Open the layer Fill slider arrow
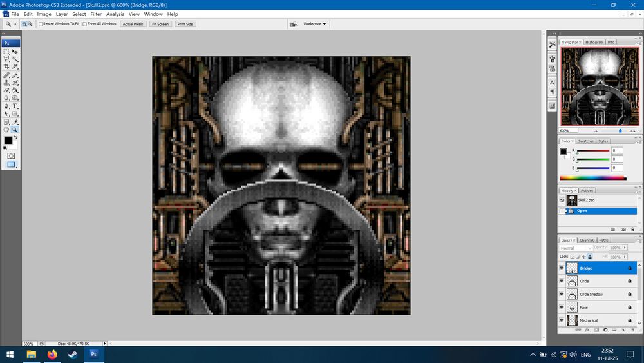 (625, 257)
